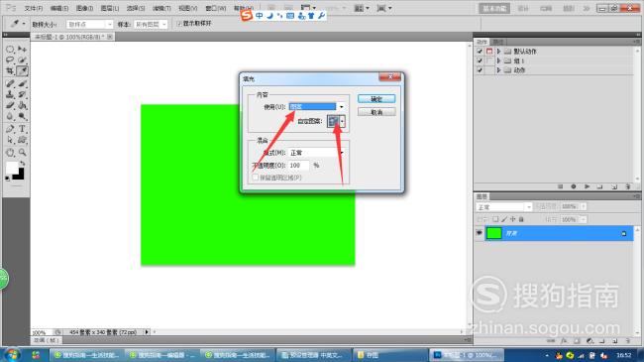Image resolution: width=644 pixels, height=362 pixels.
Task: Click the 不透明度(O) input field in Fill dialog
Action: click(298, 166)
